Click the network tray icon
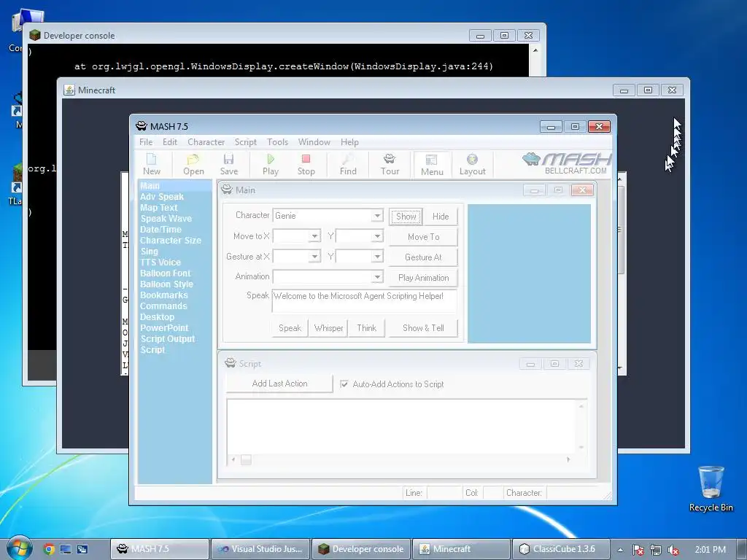This screenshot has width=747, height=560. (655, 550)
